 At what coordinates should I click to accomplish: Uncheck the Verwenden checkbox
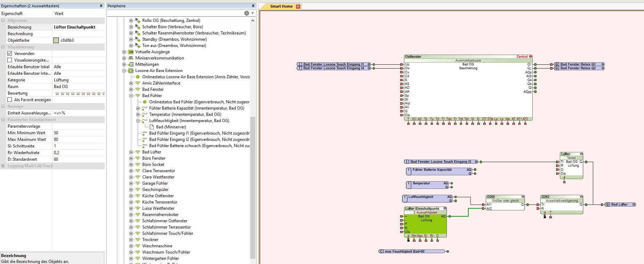pyautogui.click(x=10, y=54)
